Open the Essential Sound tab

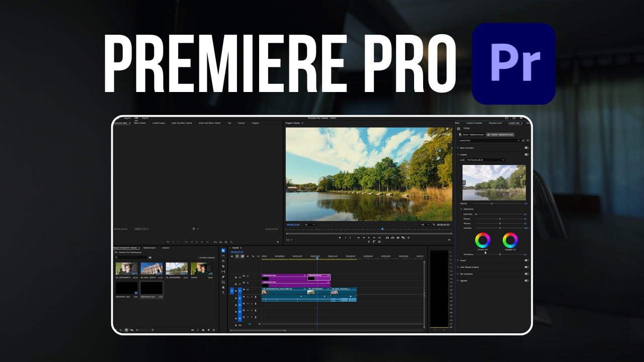pyautogui.click(x=495, y=123)
